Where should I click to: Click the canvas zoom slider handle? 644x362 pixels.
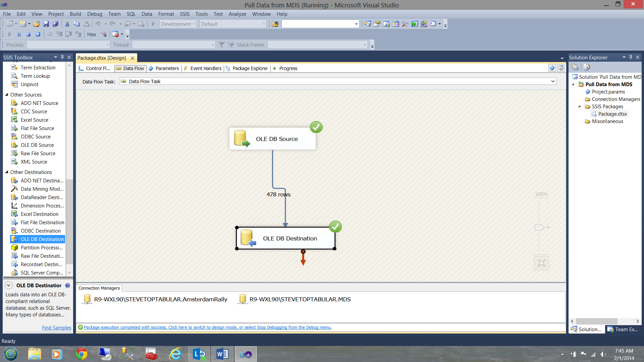click(x=539, y=228)
